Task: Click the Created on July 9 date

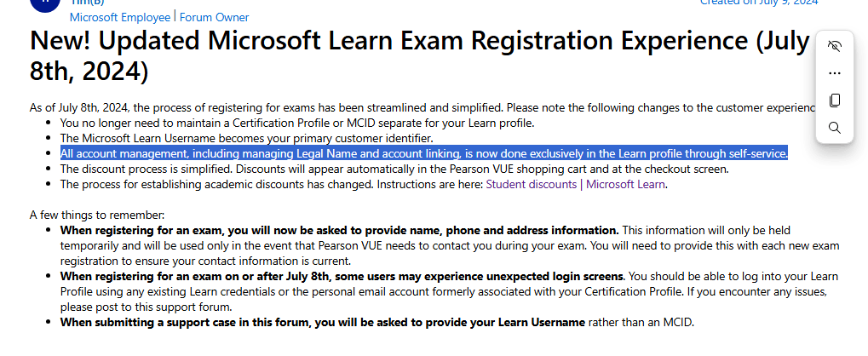Action: click(759, 3)
